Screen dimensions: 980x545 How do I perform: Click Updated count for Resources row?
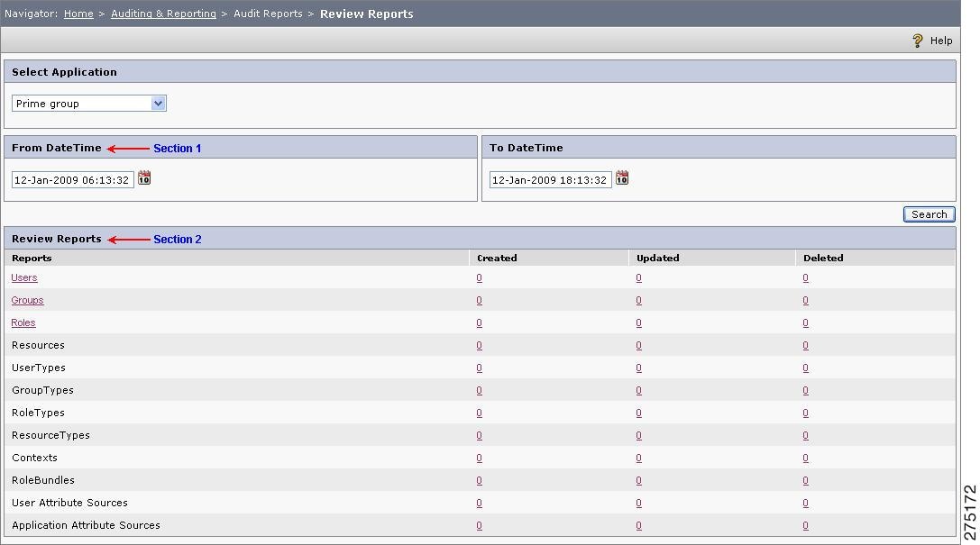pos(638,345)
